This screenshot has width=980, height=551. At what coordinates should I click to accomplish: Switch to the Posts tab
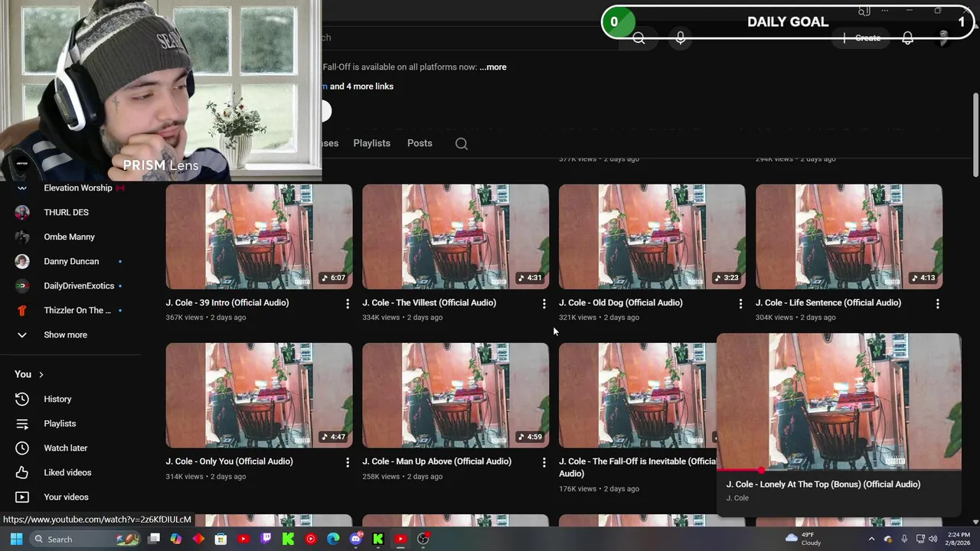click(x=420, y=143)
